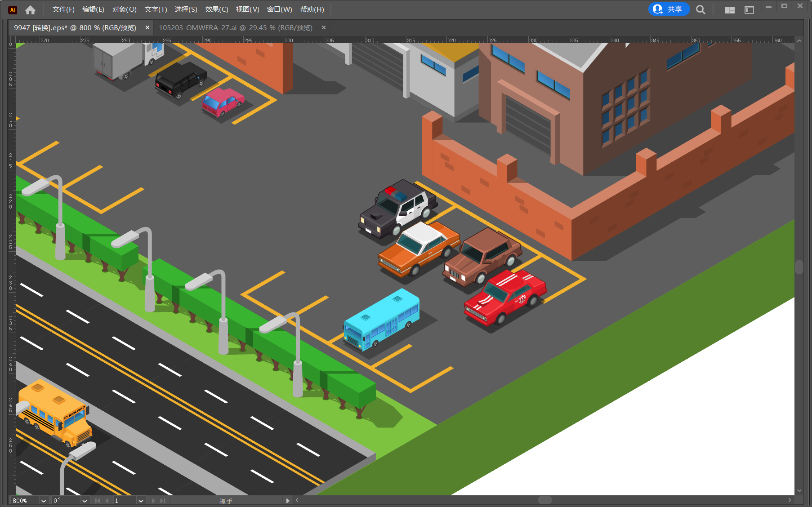Go to the previous artboard
Screen dimensions: 812x507
(107, 501)
